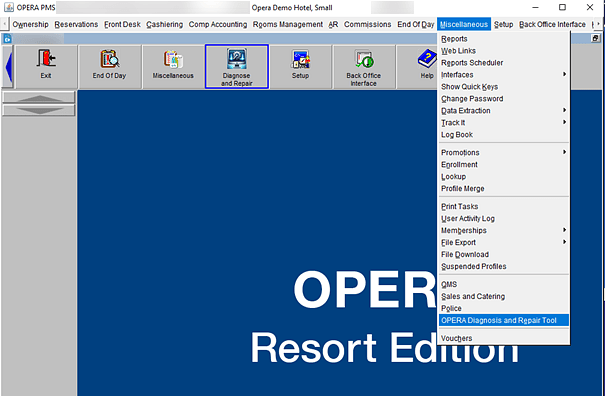
Task: Launch Diagnose and Repair toolbar icon
Action: click(x=237, y=66)
